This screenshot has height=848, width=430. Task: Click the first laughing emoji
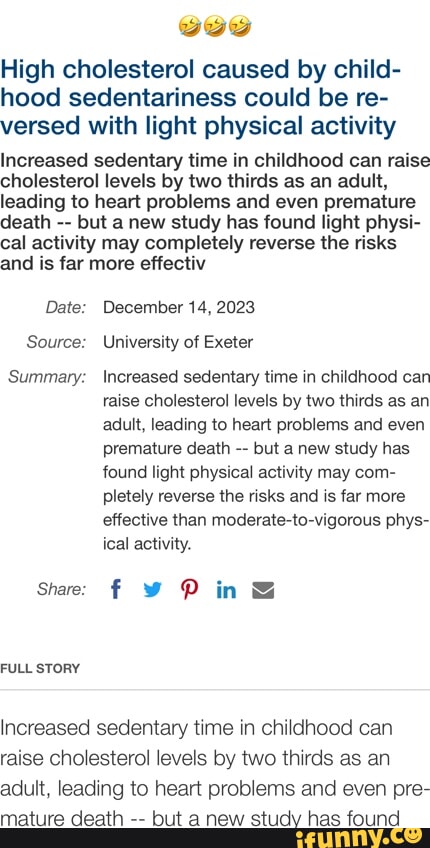(x=189, y=25)
